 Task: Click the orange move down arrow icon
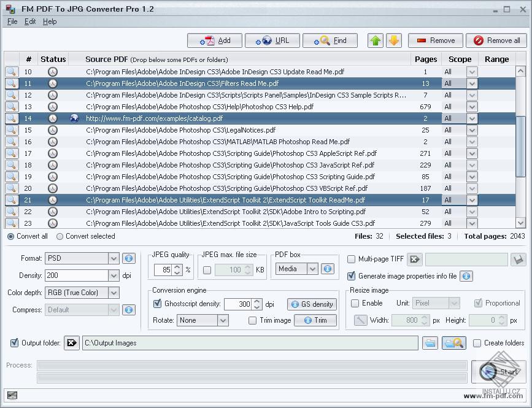(393, 40)
